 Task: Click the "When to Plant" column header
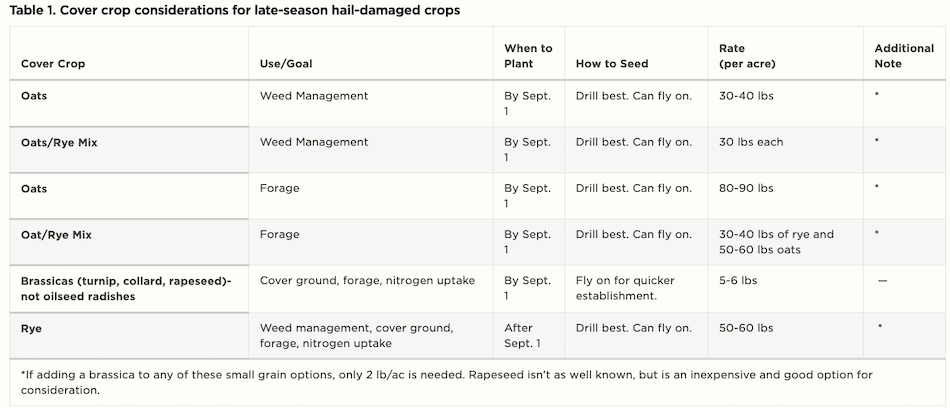(x=528, y=56)
